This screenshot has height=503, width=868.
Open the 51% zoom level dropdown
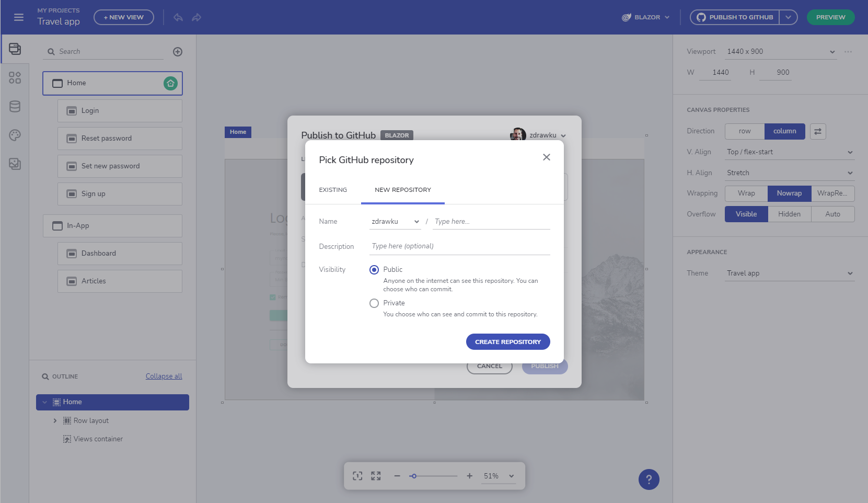click(499, 476)
